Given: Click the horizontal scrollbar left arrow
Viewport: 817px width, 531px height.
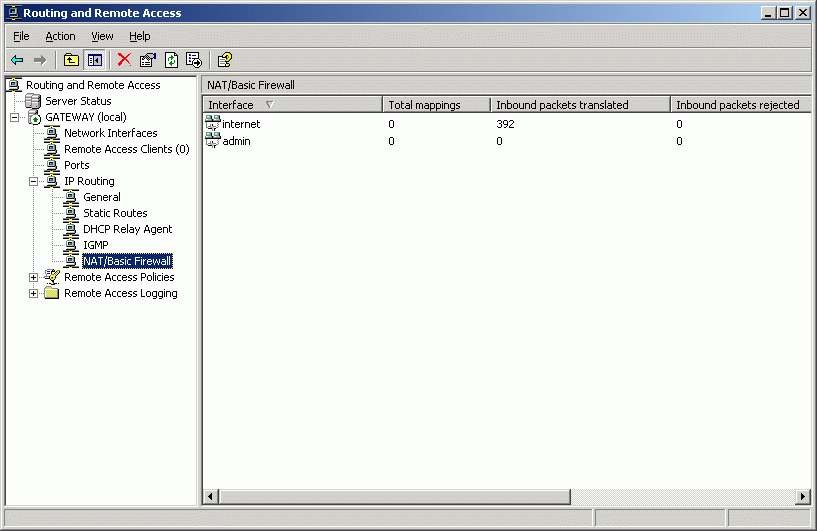Looking at the screenshot, I should click(x=210, y=497).
